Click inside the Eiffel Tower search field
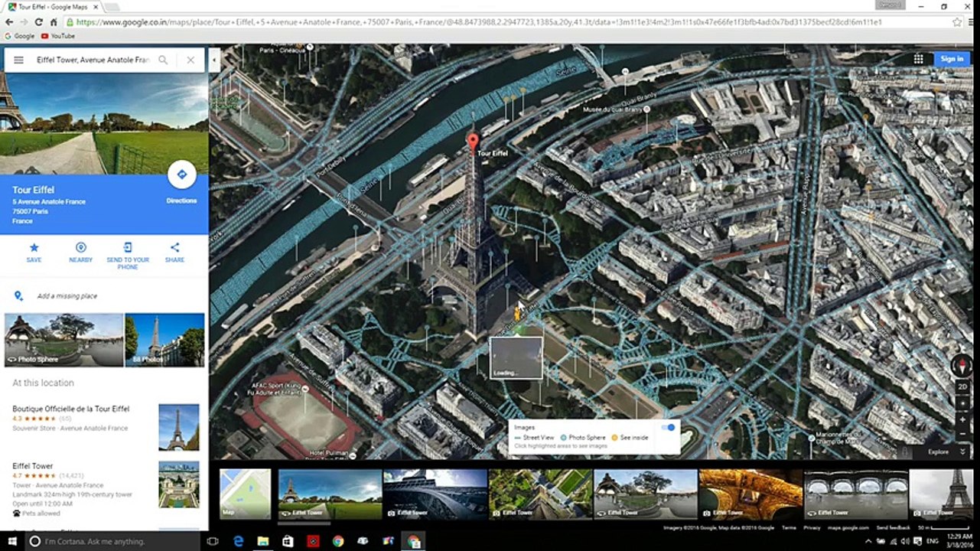 click(93, 60)
